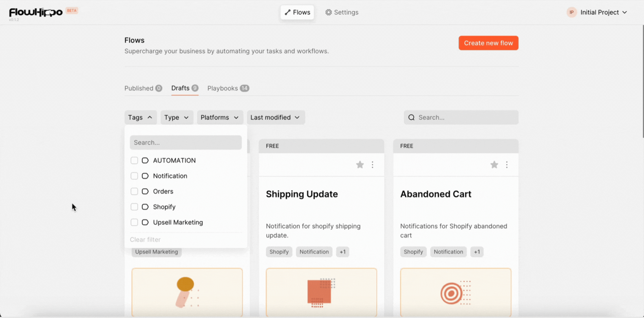
Task: Click the 'Flows' page heading
Action: pyautogui.click(x=135, y=40)
